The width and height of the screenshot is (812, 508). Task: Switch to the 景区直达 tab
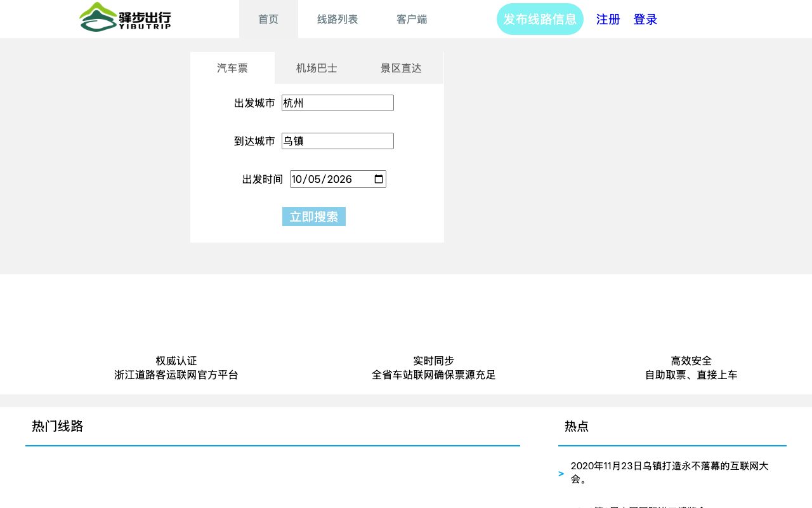click(401, 68)
